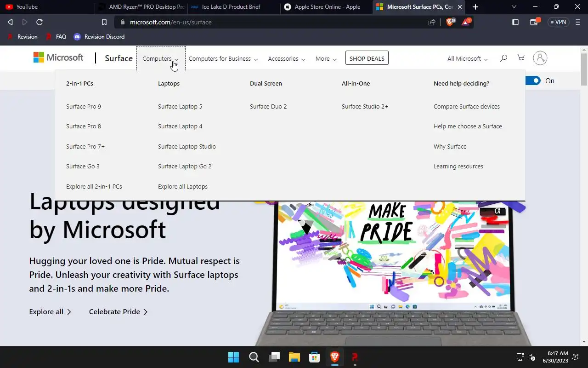Toggle the browser sidebar panel icon
Viewport: 588px width, 368px height.
[x=515, y=22]
